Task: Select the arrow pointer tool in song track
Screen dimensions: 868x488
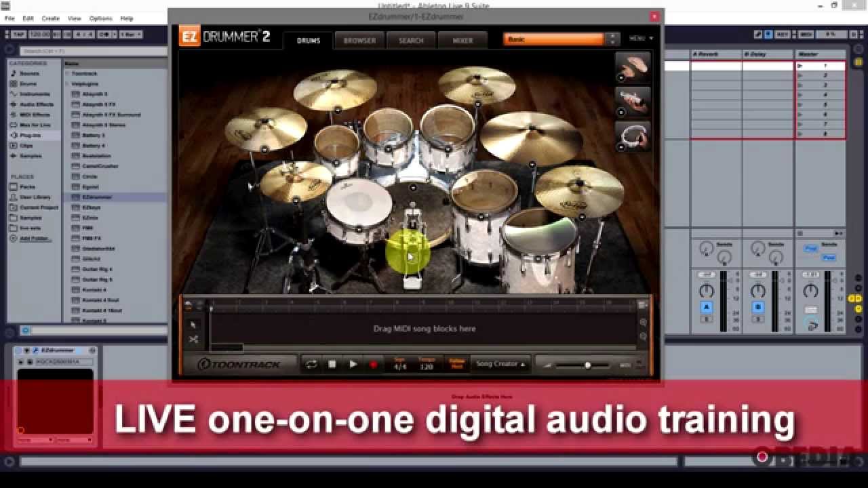Action: (x=193, y=325)
